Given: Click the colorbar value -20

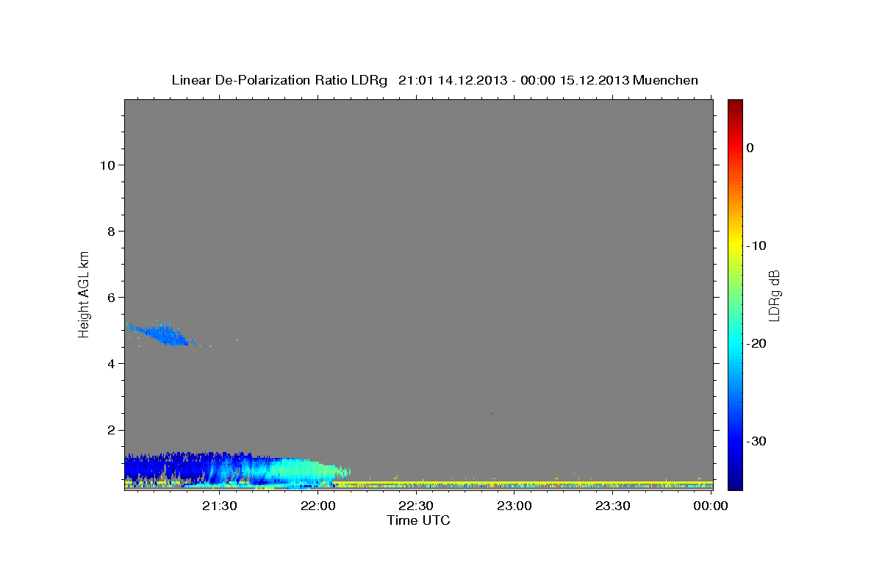Looking at the screenshot, I should 756,343.
